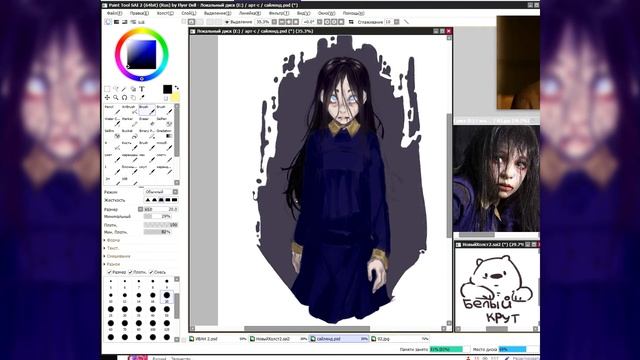This screenshot has width=640, height=360.
Task: Click the yellow background color swatch
Action: [x=175, y=97]
